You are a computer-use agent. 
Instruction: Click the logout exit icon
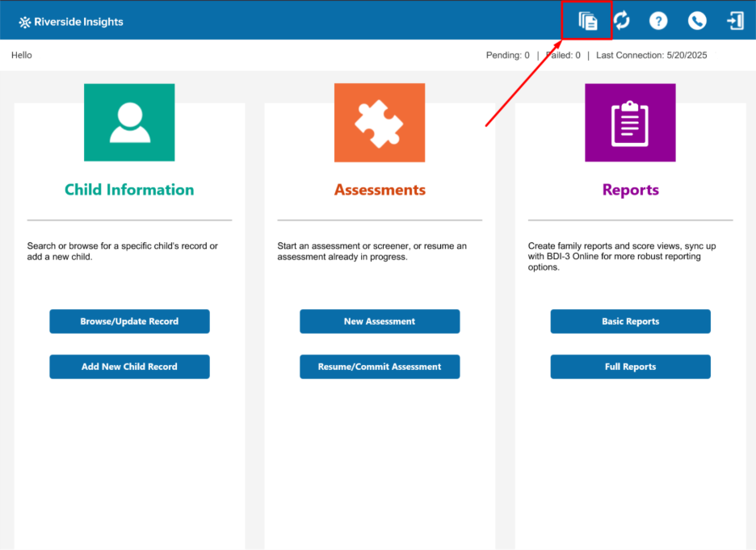tap(735, 21)
